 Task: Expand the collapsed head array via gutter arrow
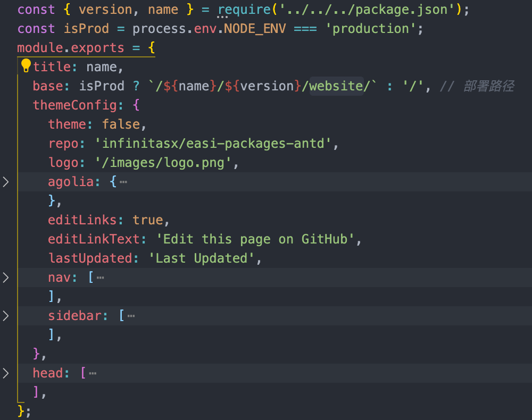[6, 373]
